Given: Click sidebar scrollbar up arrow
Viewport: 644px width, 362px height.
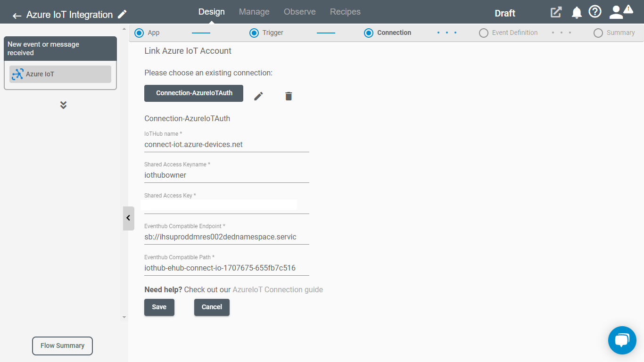Looking at the screenshot, I should [x=124, y=29].
